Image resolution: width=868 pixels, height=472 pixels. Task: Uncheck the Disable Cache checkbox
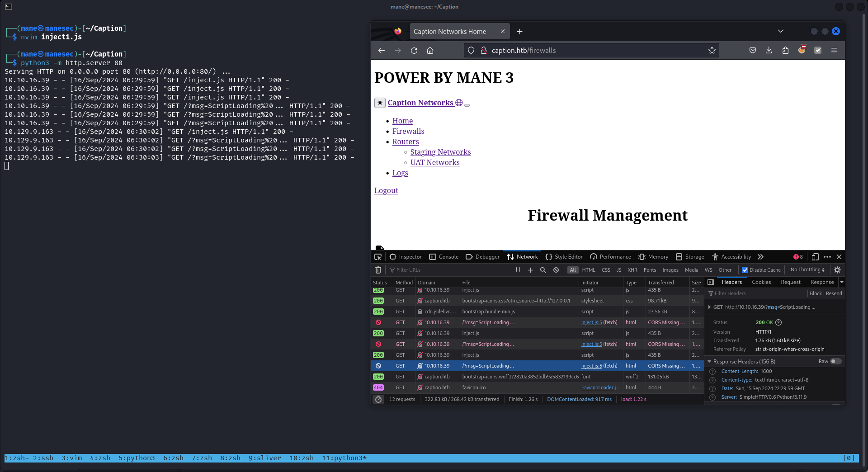coord(745,270)
